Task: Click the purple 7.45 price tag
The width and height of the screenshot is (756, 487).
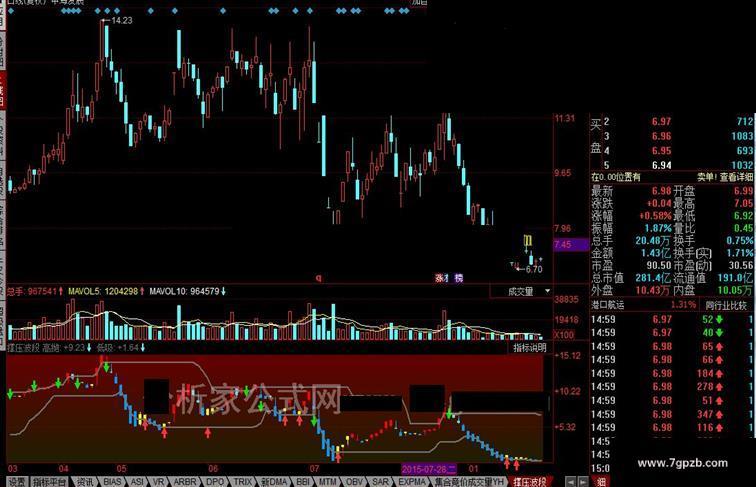Action: tap(570, 244)
